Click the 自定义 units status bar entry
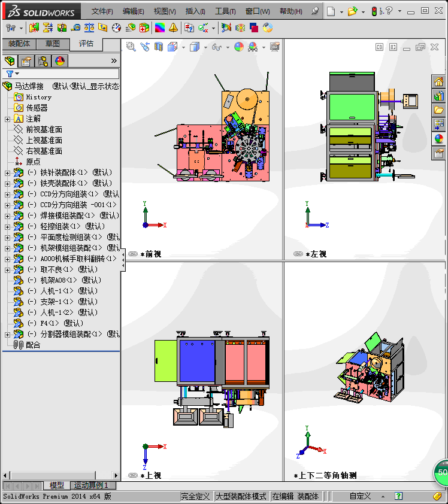 pyautogui.click(x=360, y=496)
